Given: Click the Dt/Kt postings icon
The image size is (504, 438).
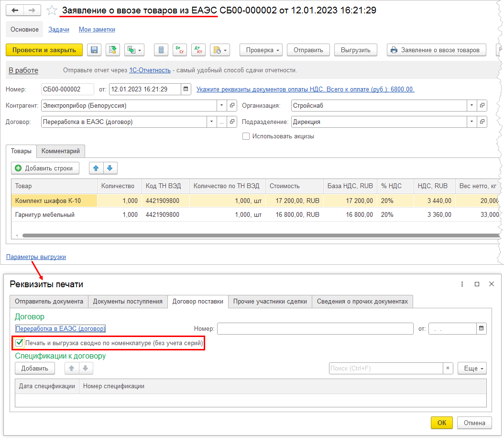Looking at the screenshot, I should (x=198, y=50).
